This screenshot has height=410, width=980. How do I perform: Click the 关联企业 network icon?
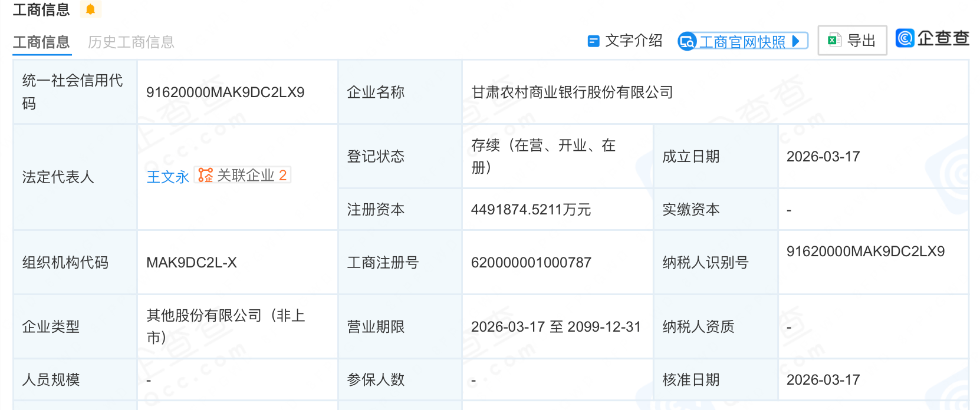point(205,175)
